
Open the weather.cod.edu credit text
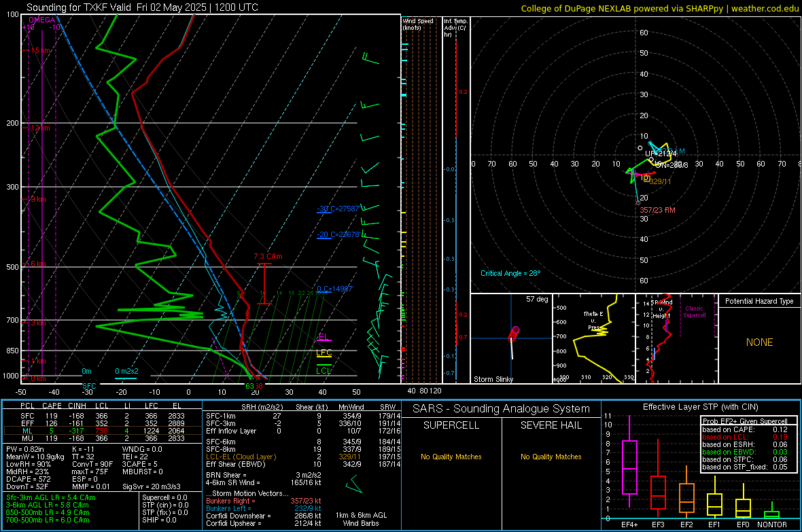(x=765, y=8)
